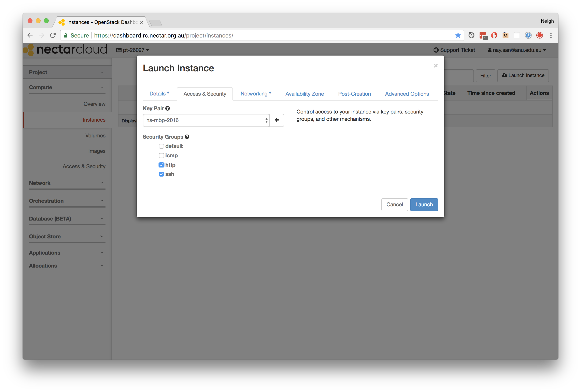Image resolution: width=581 pixels, height=392 pixels.
Task: Go to Access & Security in sidebar
Action: (x=84, y=166)
